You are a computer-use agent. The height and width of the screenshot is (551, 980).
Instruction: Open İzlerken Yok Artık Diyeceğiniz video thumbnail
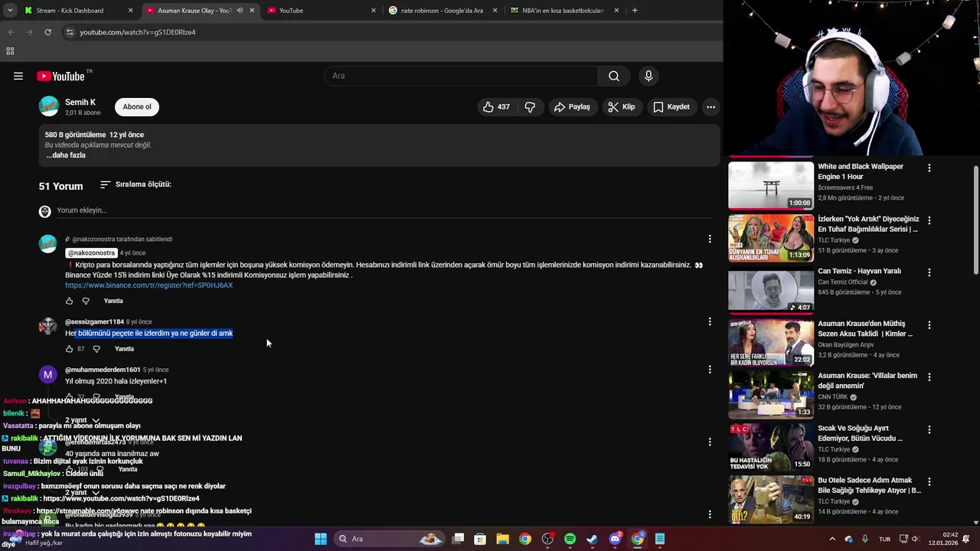pos(771,238)
